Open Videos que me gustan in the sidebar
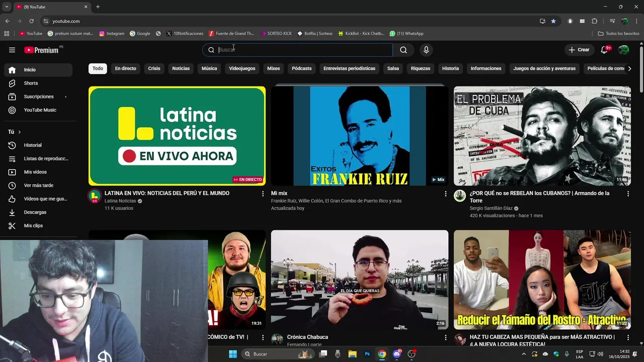The height and width of the screenshot is (362, 644). point(38,199)
